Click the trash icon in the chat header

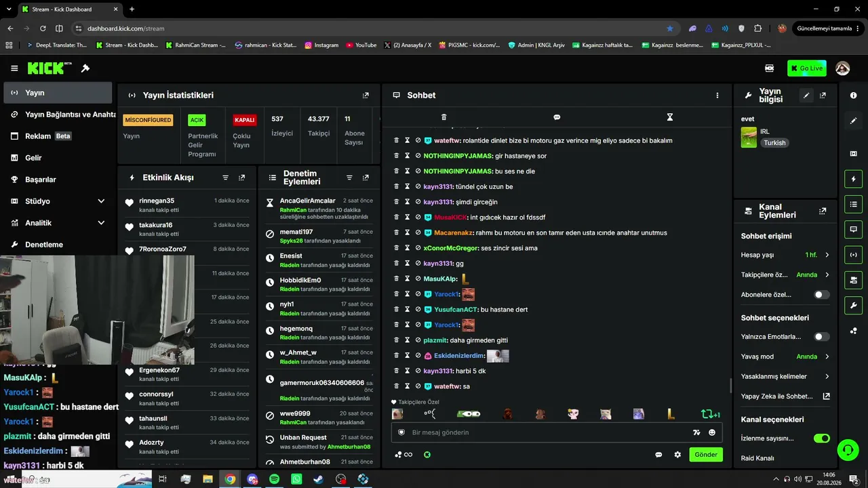point(443,117)
